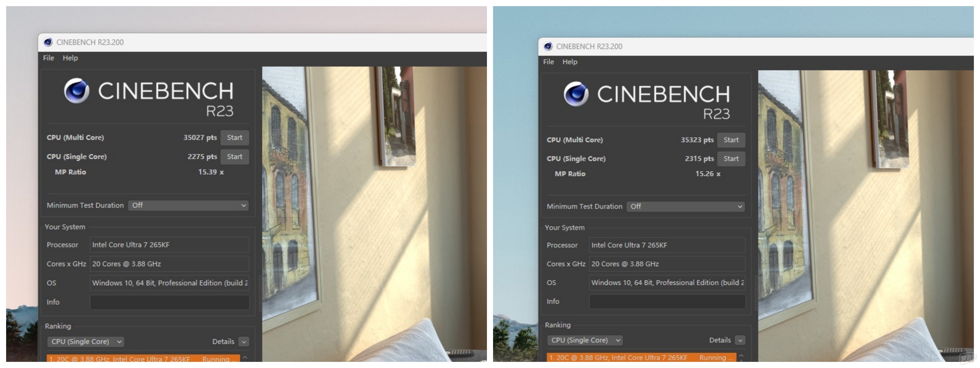Viewport: 980px width, 368px height.
Task: Select orange ranking row in left window
Action: (143, 358)
